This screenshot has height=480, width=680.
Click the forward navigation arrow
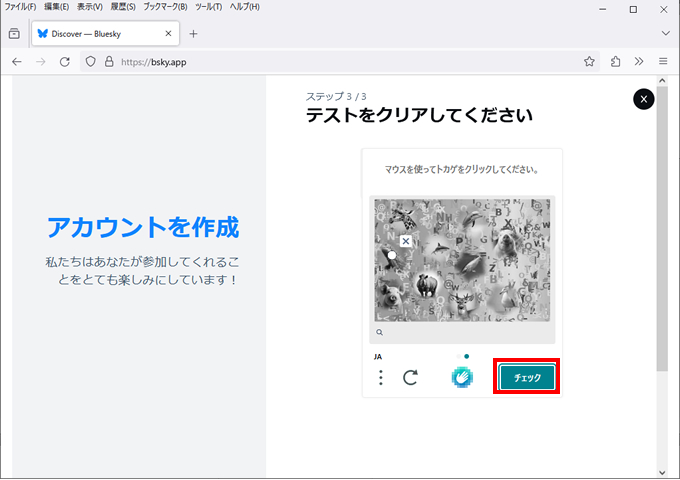(41, 62)
